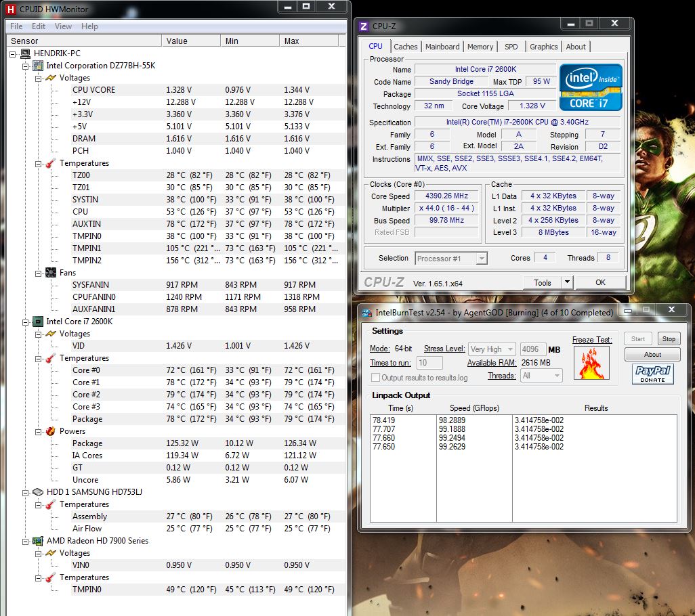Click the PayPal Donate button
This screenshot has width=695, height=616.
652,374
